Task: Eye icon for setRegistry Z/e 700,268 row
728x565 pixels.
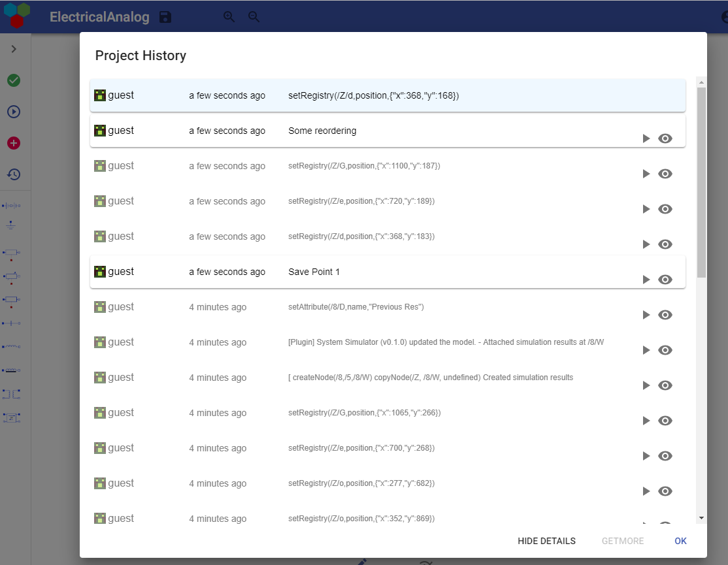Action: pos(665,455)
